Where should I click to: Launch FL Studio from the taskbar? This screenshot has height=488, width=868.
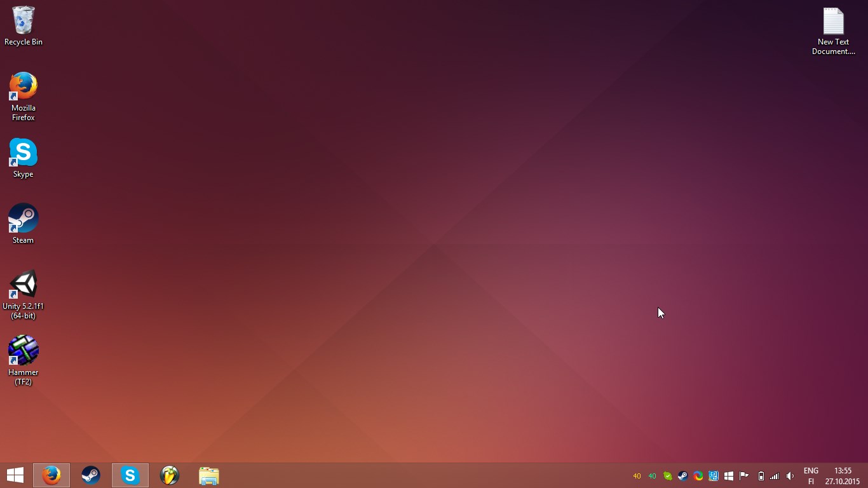(x=170, y=475)
